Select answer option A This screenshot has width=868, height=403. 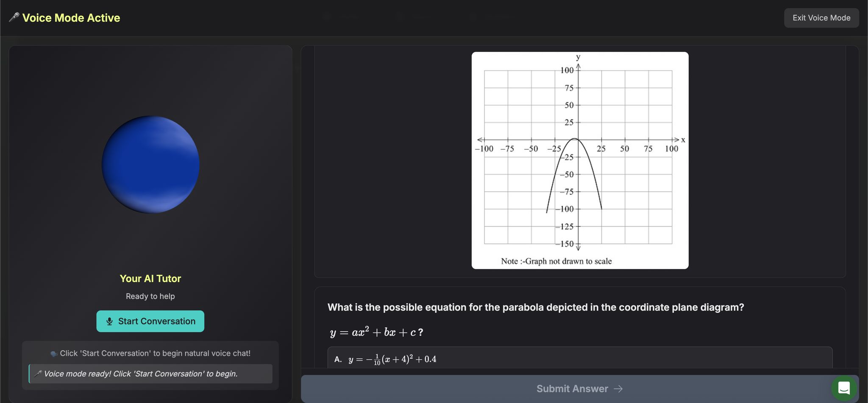click(x=580, y=359)
